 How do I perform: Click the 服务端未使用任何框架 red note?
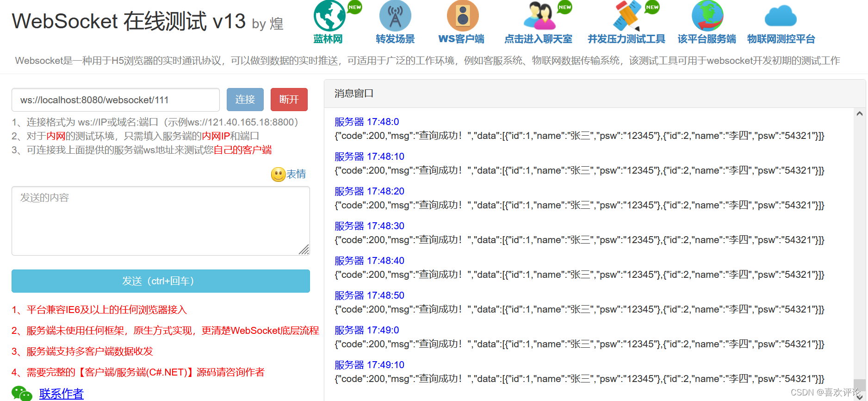click(x=165, y=331)
